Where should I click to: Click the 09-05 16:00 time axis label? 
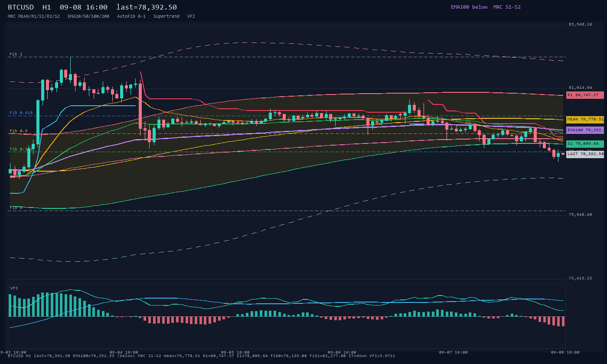[x=235, y=352]
